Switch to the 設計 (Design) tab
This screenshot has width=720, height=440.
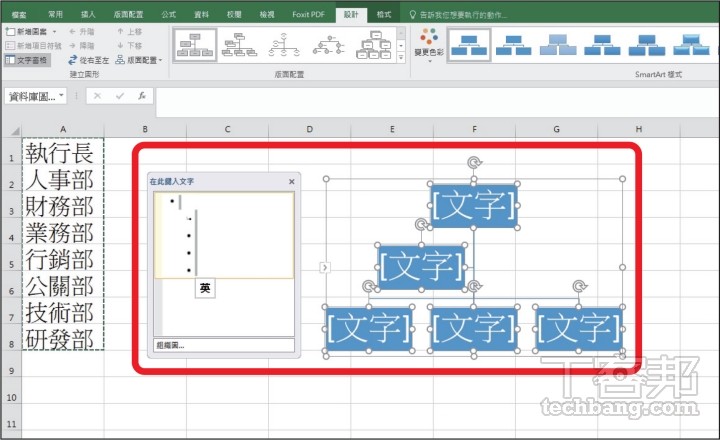[351, 15]
